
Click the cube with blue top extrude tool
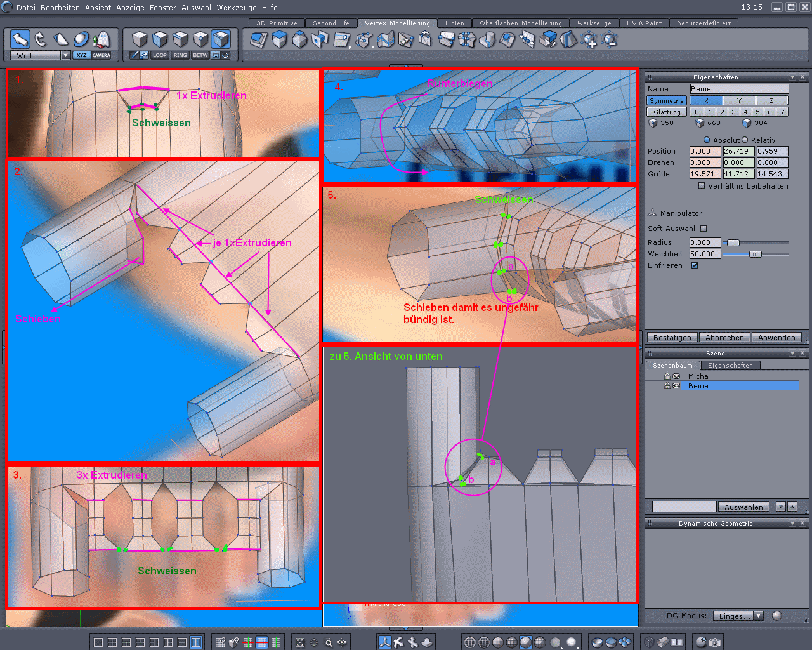pyautogui.click(x=280, y=40)
